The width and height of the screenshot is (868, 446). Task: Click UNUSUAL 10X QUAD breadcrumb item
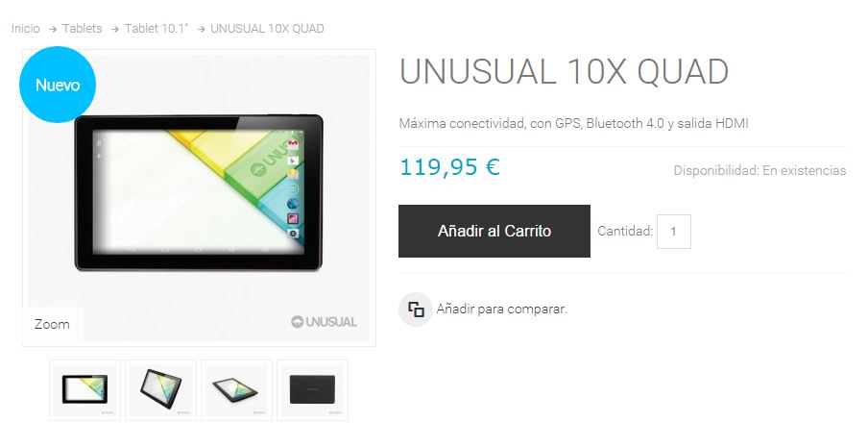click(x=267, y=29)
